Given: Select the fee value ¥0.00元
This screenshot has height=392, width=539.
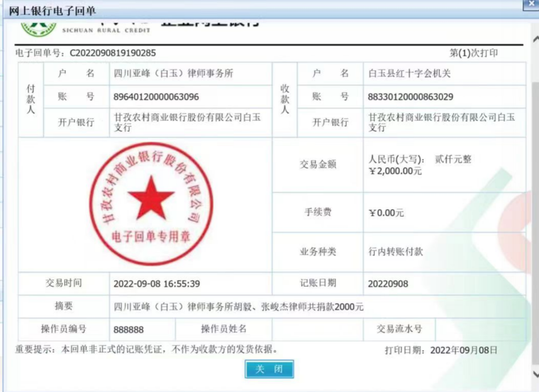Looking at the screenshot, I should click(x=386, y=213).
